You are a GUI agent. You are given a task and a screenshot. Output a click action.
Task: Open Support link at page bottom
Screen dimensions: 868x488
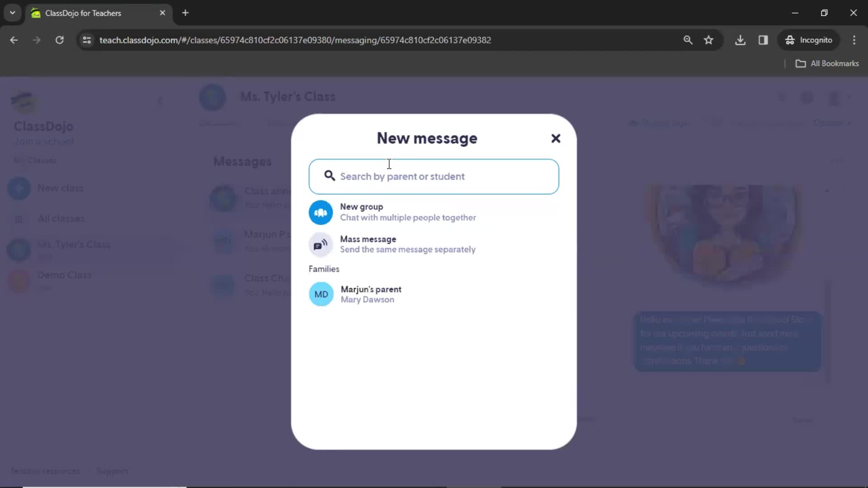point(112,471)
